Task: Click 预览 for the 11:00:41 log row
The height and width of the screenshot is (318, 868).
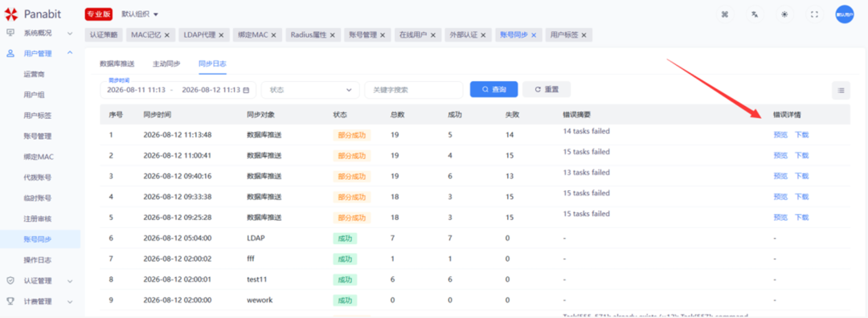Action: [x=780, y=156]
